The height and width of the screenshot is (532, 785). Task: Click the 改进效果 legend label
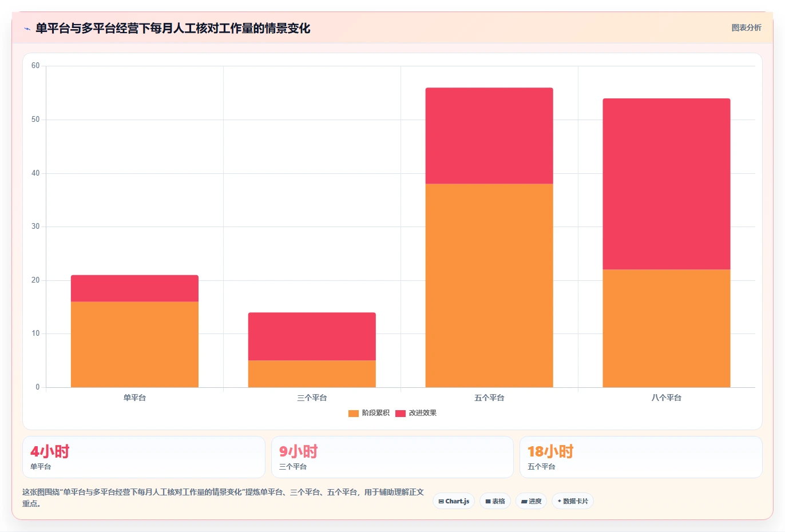coord(422,413)
